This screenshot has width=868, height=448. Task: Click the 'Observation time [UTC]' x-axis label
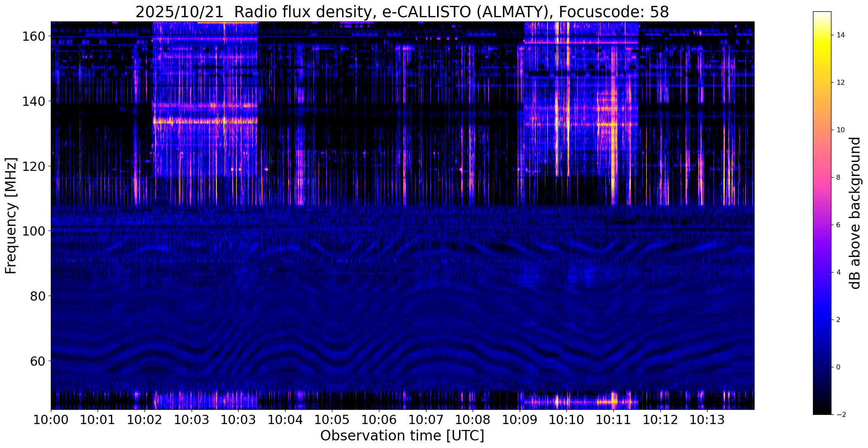[402, 436]
